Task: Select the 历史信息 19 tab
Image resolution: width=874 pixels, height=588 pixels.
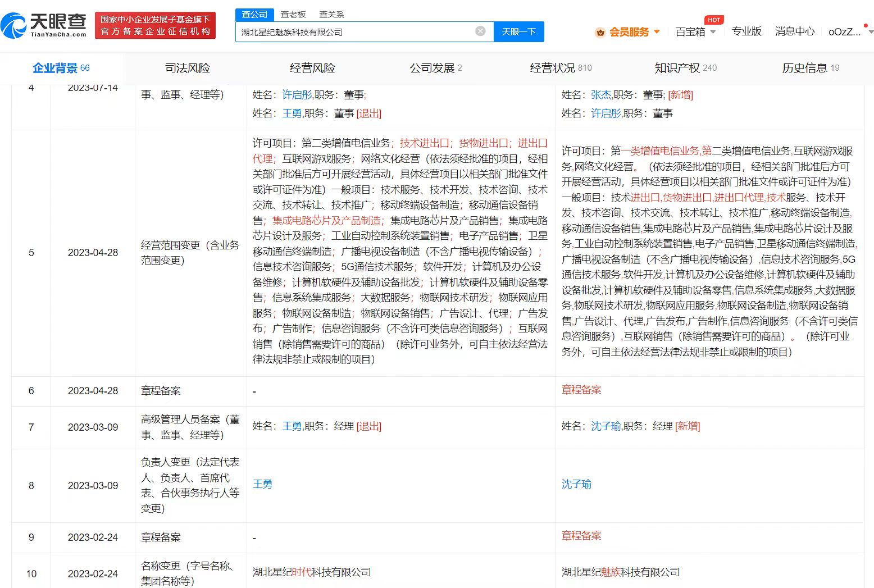Action: [x=811, y=68]
